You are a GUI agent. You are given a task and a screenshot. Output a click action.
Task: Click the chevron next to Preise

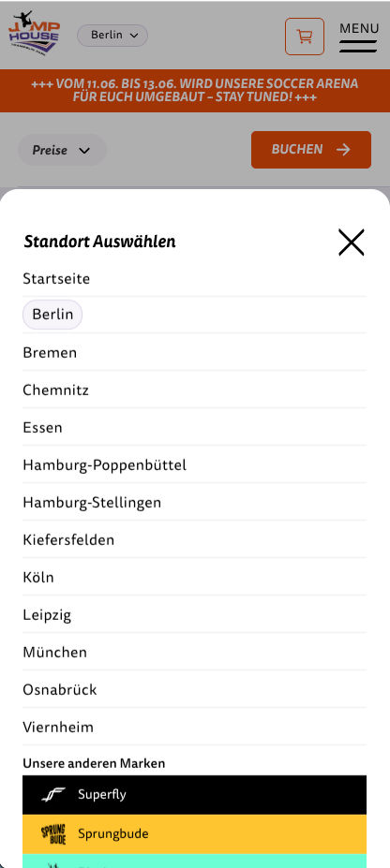click(84, 151)
